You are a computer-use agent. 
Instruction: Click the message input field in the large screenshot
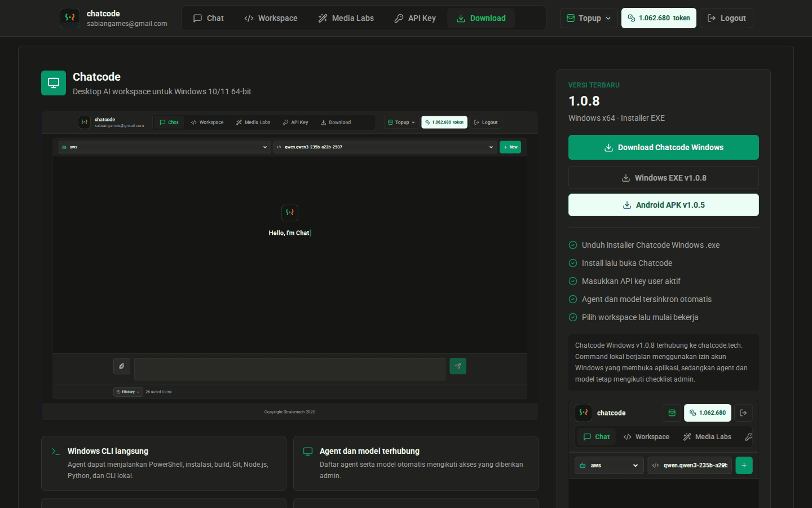(x=290, y=369)
